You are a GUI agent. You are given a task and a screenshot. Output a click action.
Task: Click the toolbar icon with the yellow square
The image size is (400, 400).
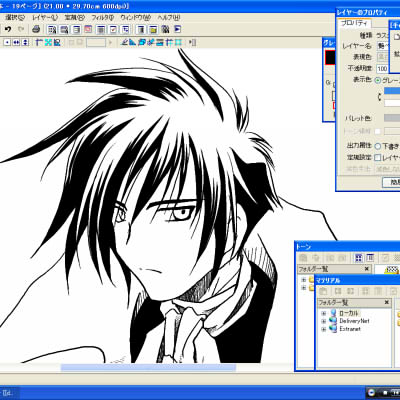(x=153, y=29)
